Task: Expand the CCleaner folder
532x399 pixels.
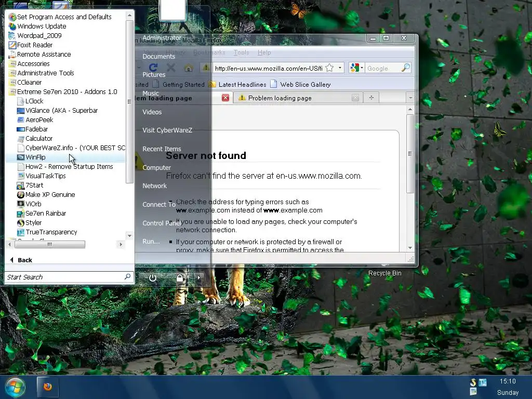Action: tap(29, 82)
